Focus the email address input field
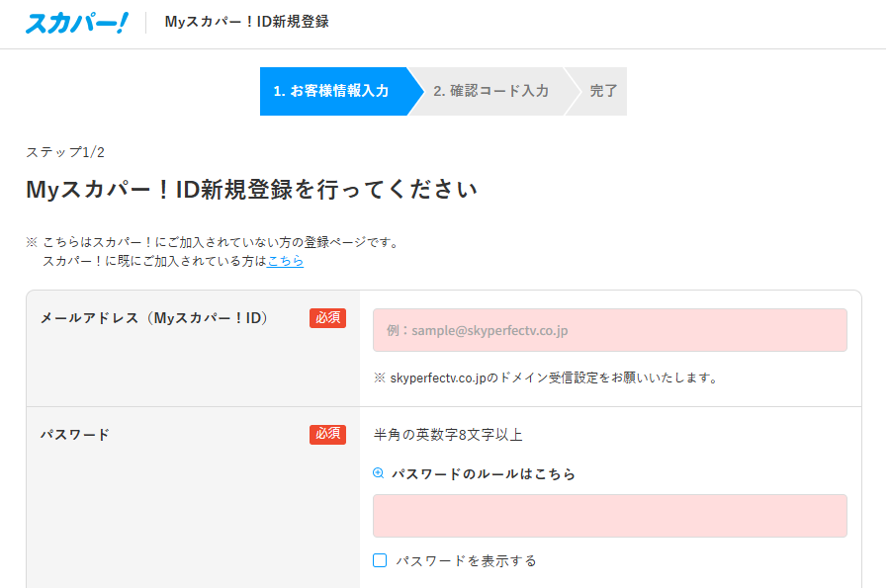 [610, 330]
